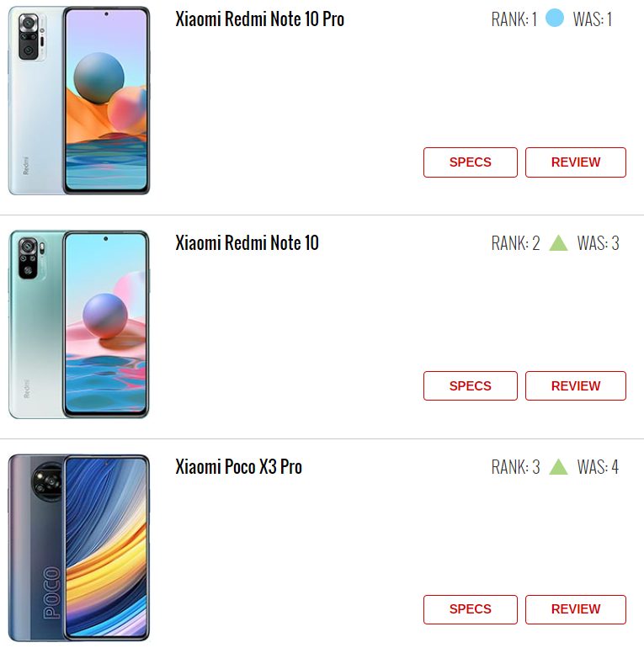This screenshot has height=648, width=644.
Task: Click the 'WAS: 1' previous rank text
Action: point(593,19)
